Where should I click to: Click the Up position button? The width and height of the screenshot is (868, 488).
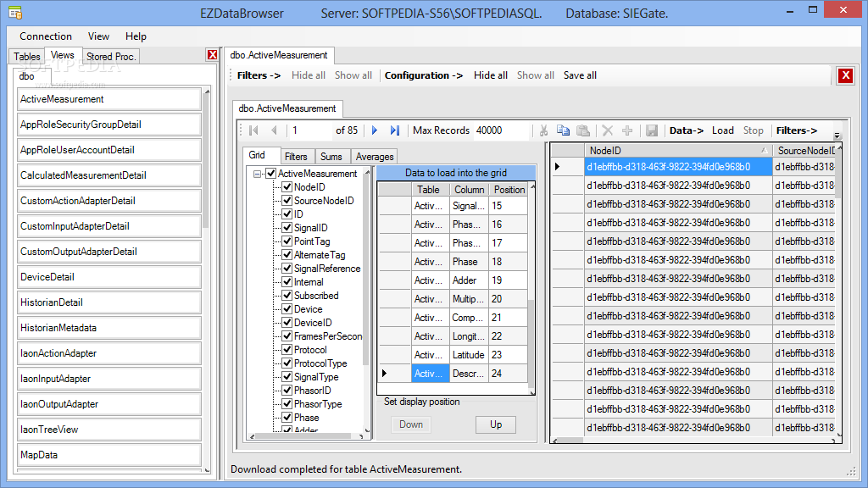(496, 424)
